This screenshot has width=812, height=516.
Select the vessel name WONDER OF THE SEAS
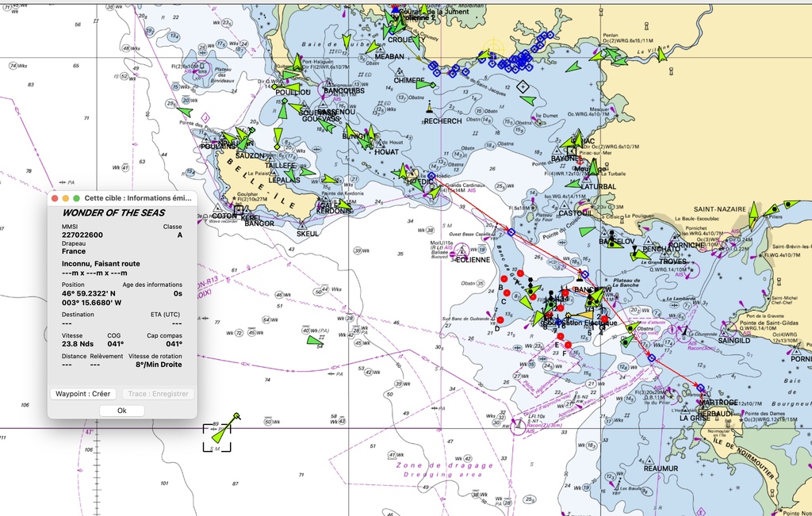tap(113, 212)
